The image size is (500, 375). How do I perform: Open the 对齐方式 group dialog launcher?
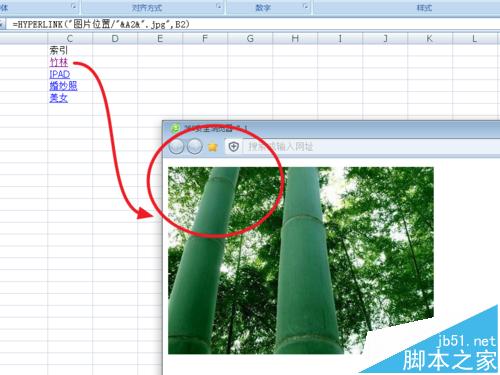[219, 6]
